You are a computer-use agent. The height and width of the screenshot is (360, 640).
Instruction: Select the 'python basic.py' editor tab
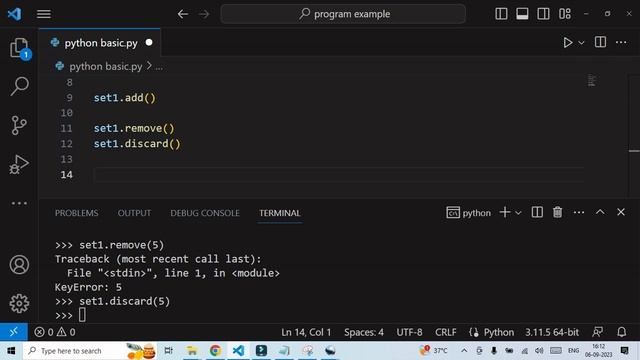100,43
